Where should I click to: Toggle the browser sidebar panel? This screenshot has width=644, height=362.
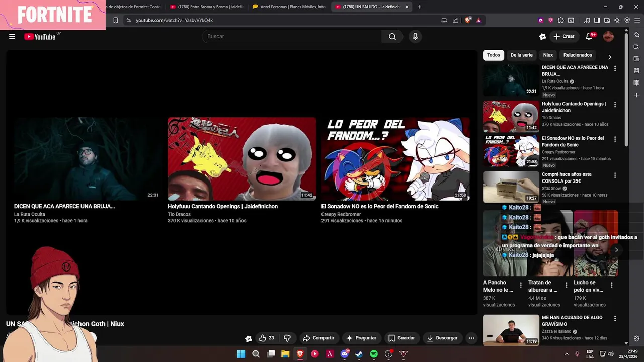(x=597, y=20)
